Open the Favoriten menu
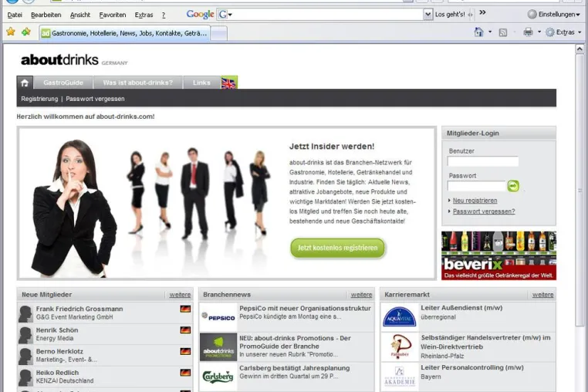The height and width of the screenshot is (392, 588). (112, 15)
